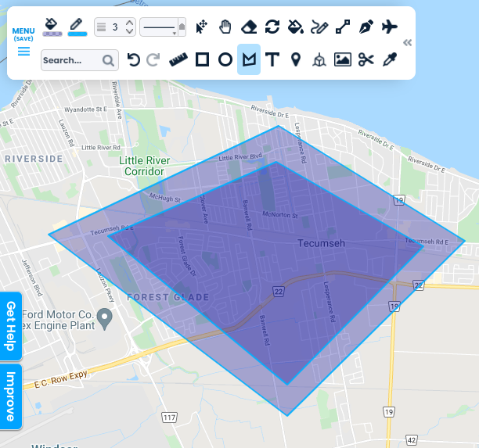The width and height of the screenshot is (479, 448).
Task: Collapse the toolbar with double chevron
Action: 407,42
